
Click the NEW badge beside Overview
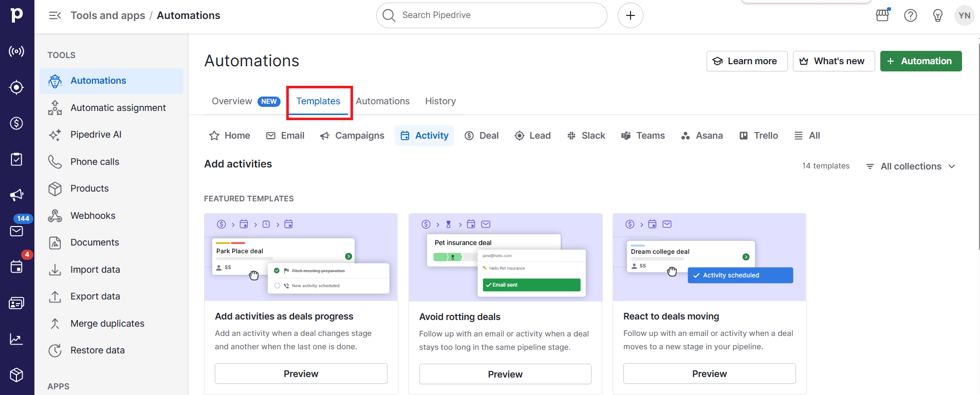[x=269, y=101]
